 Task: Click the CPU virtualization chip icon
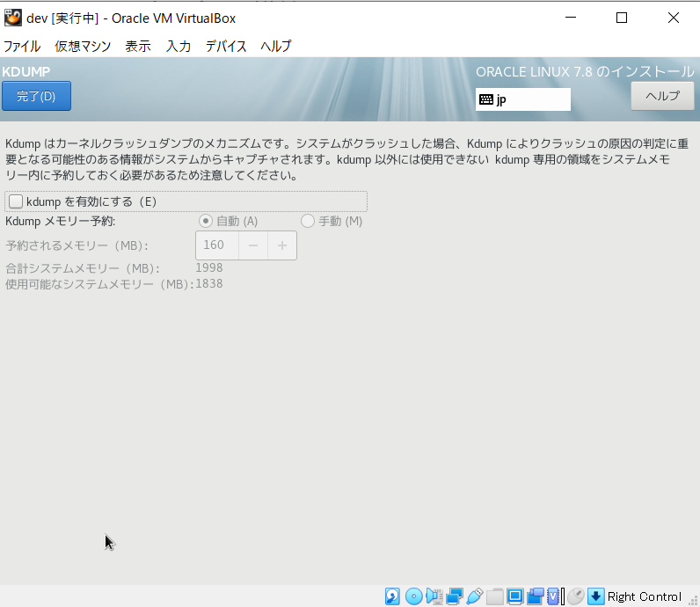click(555, 596)
